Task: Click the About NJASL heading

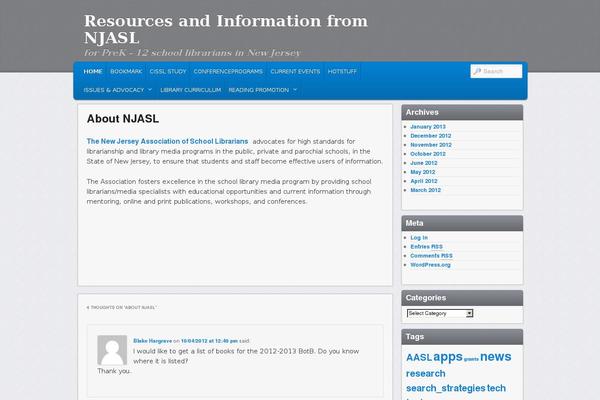Action: coord(123,119)
